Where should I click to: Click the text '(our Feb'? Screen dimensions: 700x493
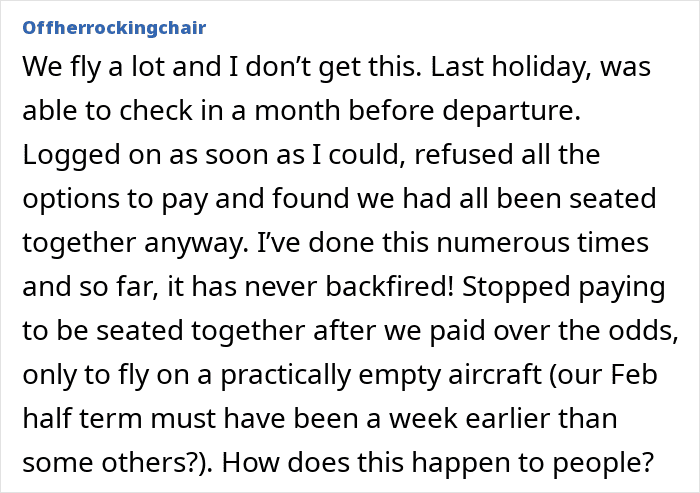point(604,374)
